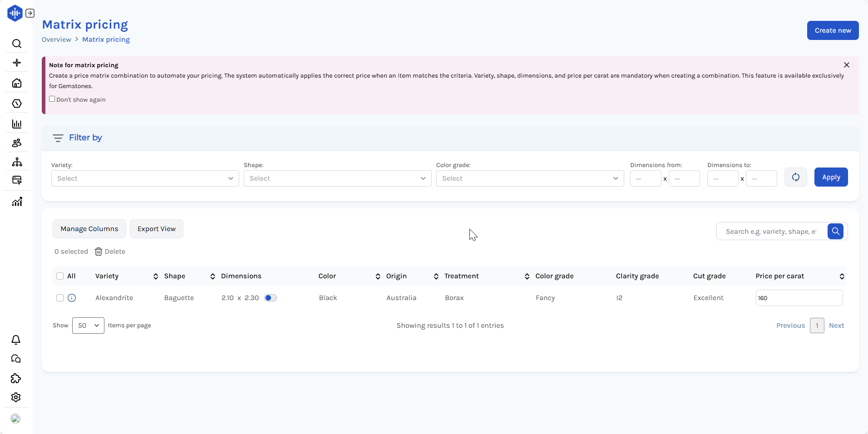Open the chat support icon
868x434 pixels.
coord(16,359)
